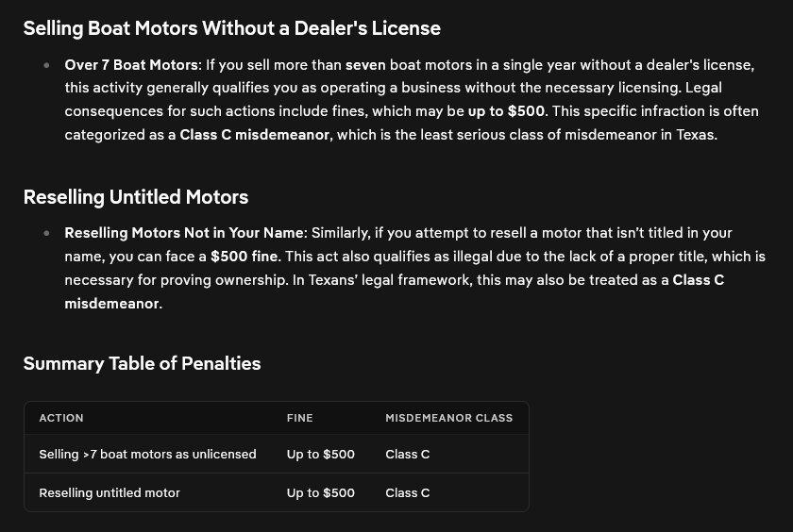Viewport: 793px width, 532px height.
Task: Click bold "Reselling Motors Not in Your Name"
Action: click(185, 233)
